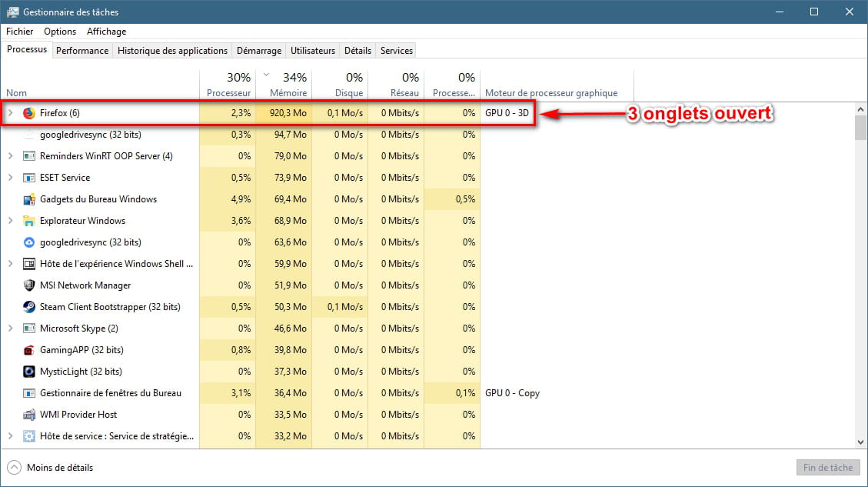868x487 pixels.
Task: Select the MSI Network Manager shield icon
Action: click(28, 285)
